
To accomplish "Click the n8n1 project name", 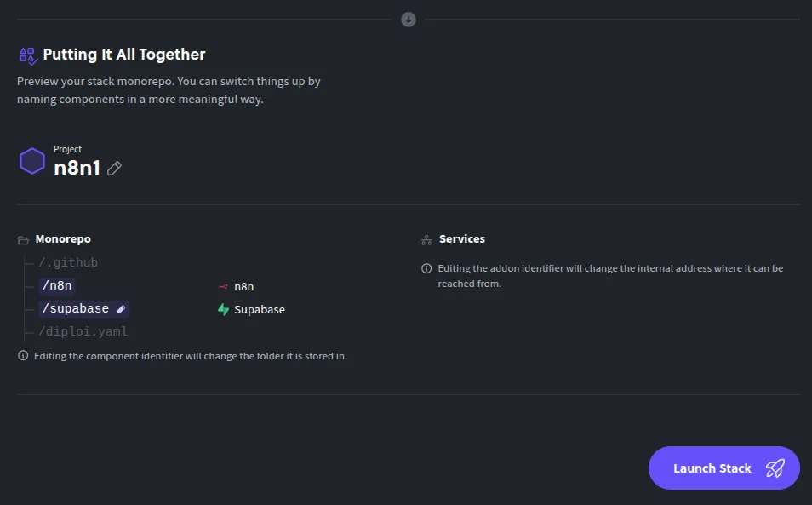I will [x=77, y=168].
